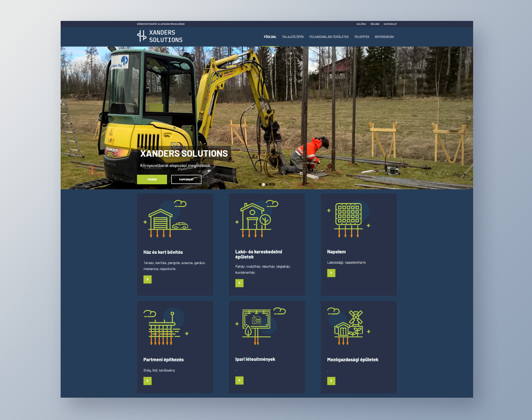Screen dimensions: 532x420
Task: Open KAPCSOLAT link in top bar
Action: click(x=390, y=24)
